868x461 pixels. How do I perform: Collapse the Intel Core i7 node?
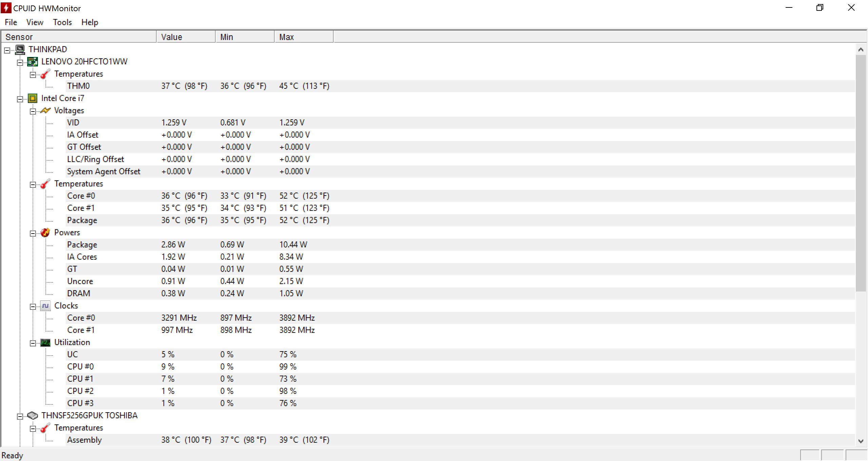(20, 99)
